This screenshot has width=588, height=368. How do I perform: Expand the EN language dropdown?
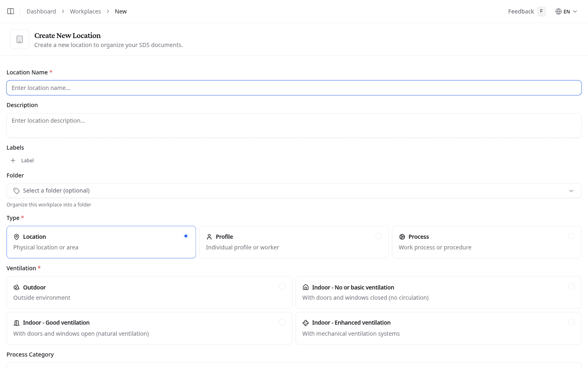pyautogui.click(x=573, y=11)
